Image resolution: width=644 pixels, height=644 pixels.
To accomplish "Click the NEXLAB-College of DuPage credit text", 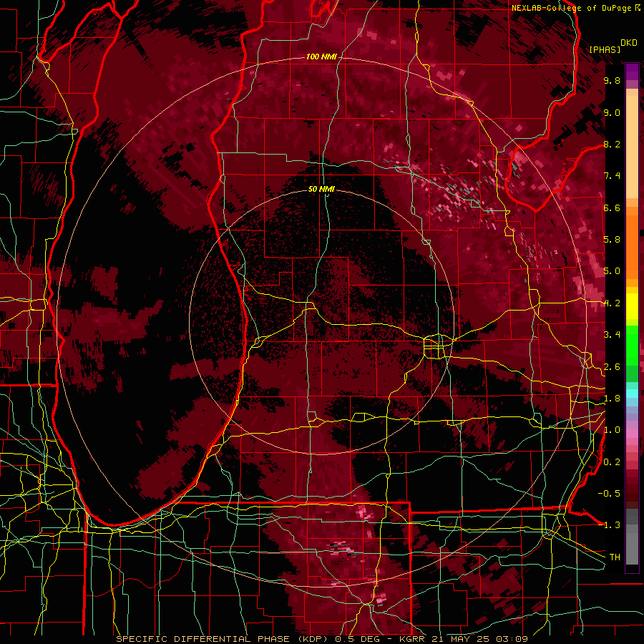I will coord(571,8).
